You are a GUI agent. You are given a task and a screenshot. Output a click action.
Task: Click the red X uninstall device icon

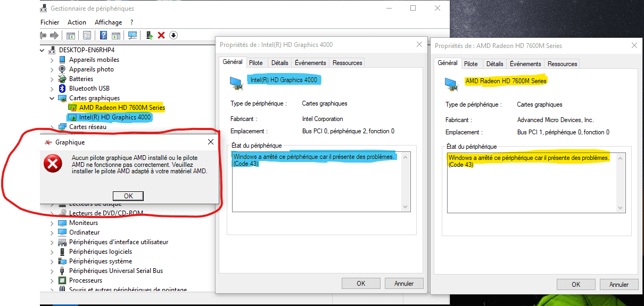161,35
